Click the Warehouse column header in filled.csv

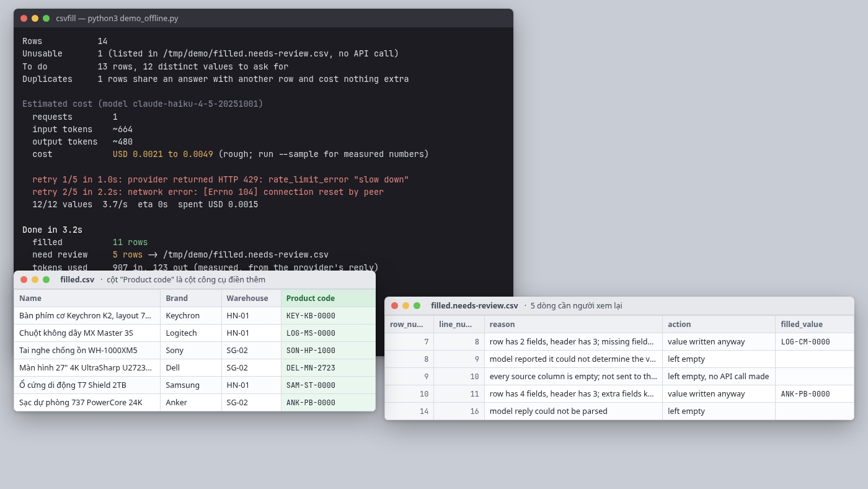pos(251,298)
